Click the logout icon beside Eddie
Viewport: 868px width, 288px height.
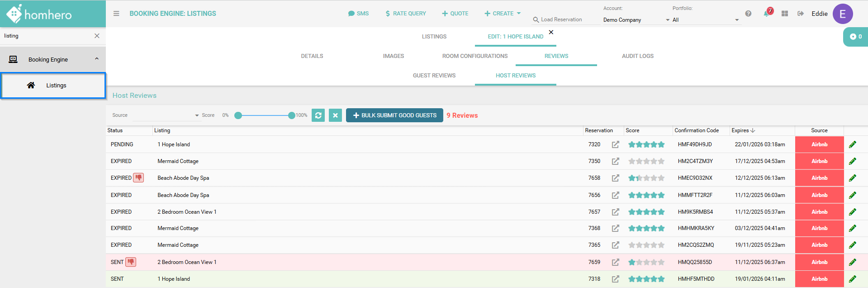pos(801,14)
